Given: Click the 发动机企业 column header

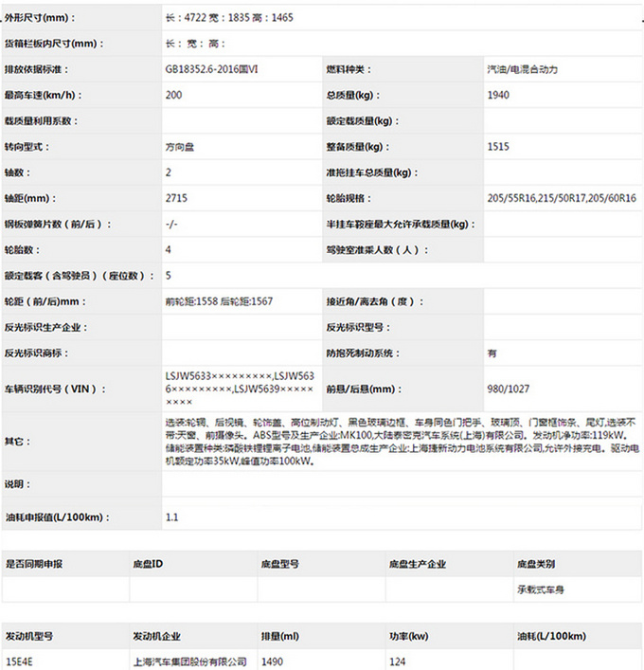Looking at the screenshot, I should tap(156, 636).
